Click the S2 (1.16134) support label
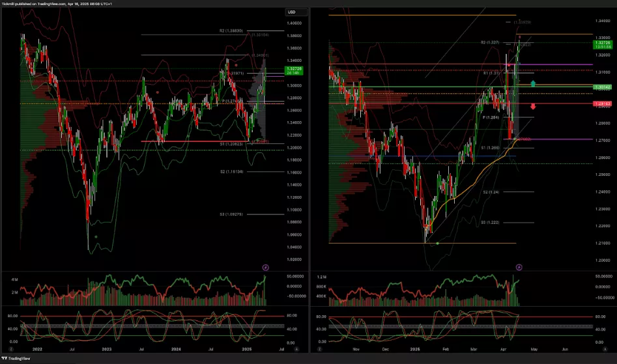The height and width of the screenshot is (364, 617). (231, 171)
